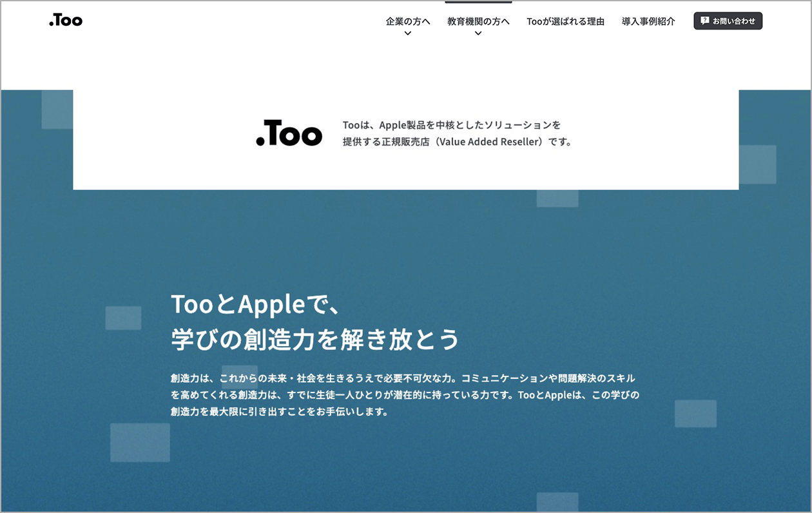Image resolution: width=812 pixels, height=513 pixels.
Task: Click the large .Too logo in the white banner
Action: click(x=289, y=134)
